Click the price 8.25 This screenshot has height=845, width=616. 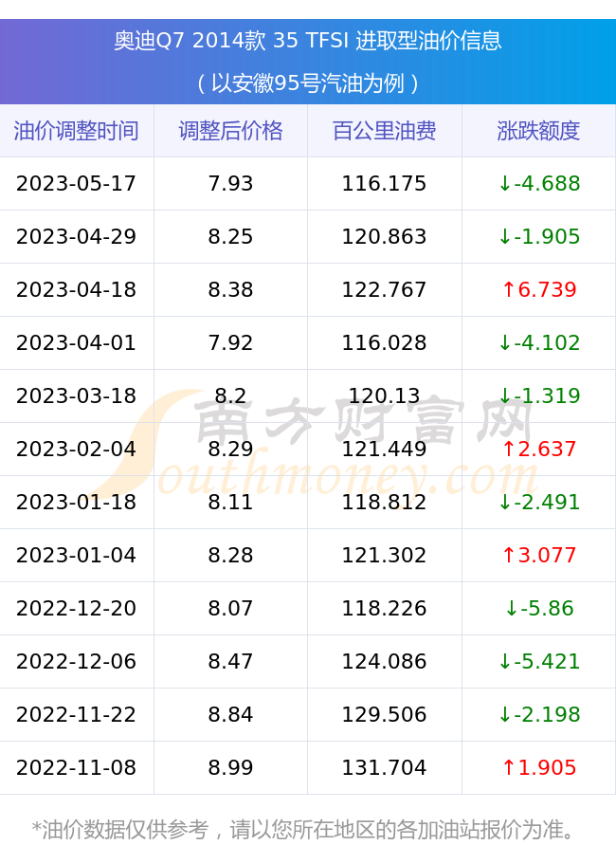[x=230, y=236]
